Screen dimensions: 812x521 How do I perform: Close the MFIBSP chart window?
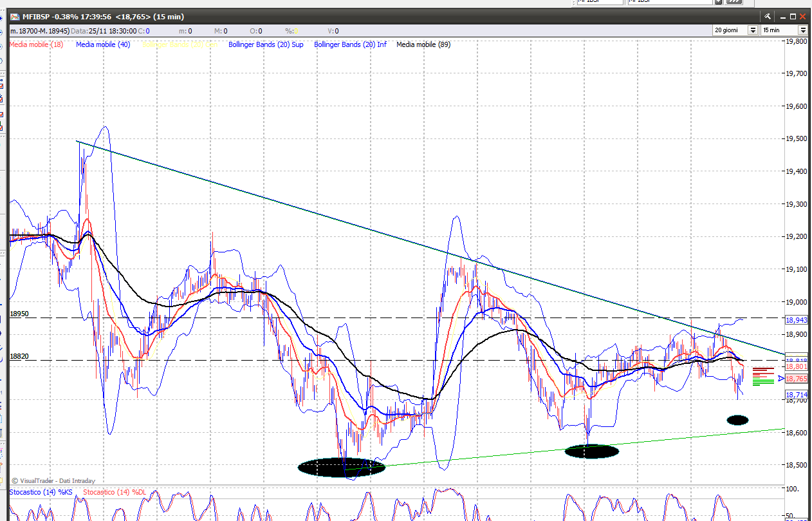tap(804, 17)
